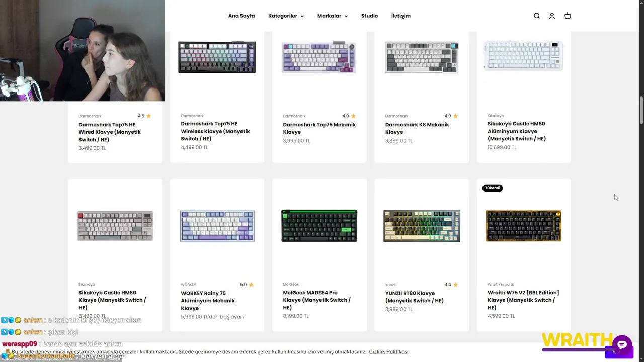Click the 10,699.00 TL price
644x362 pixels.
502,147
